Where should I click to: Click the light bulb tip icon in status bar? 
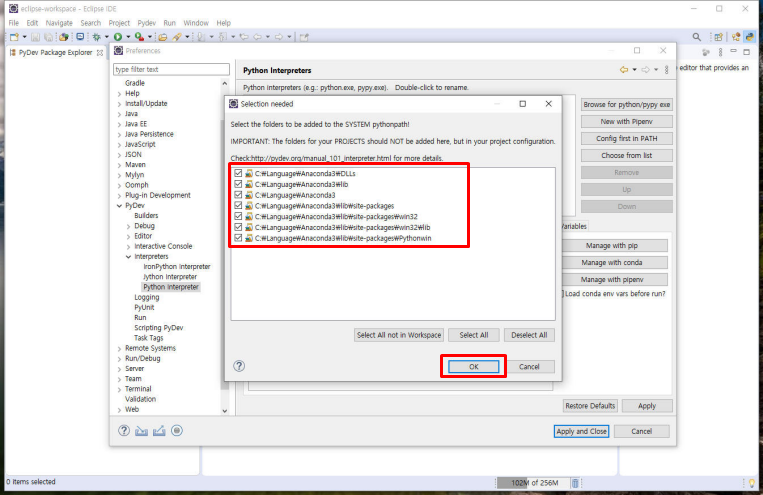coord(752,483)
